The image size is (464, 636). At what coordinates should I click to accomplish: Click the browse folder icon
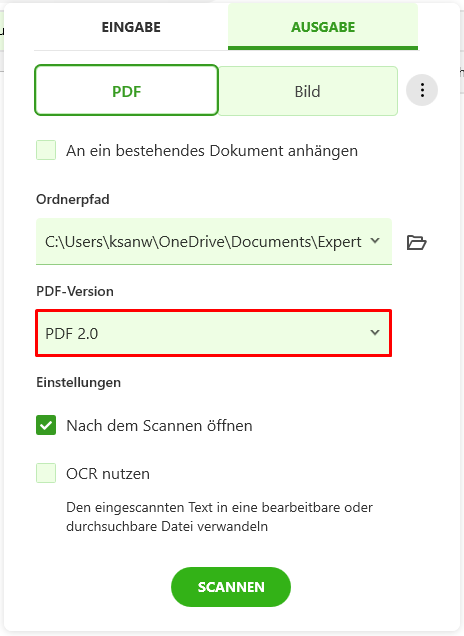pos(416,242)
